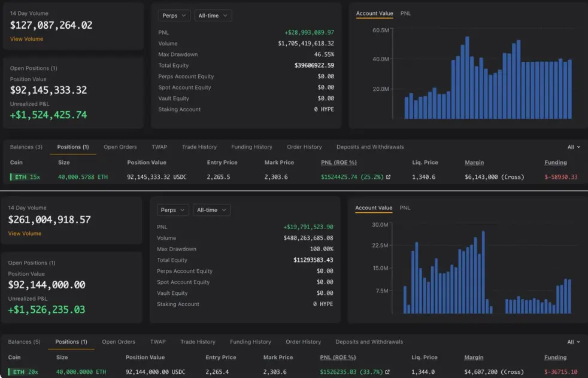
Task: Open the ETH 20x coin link
Action: (x=23, y=371)
